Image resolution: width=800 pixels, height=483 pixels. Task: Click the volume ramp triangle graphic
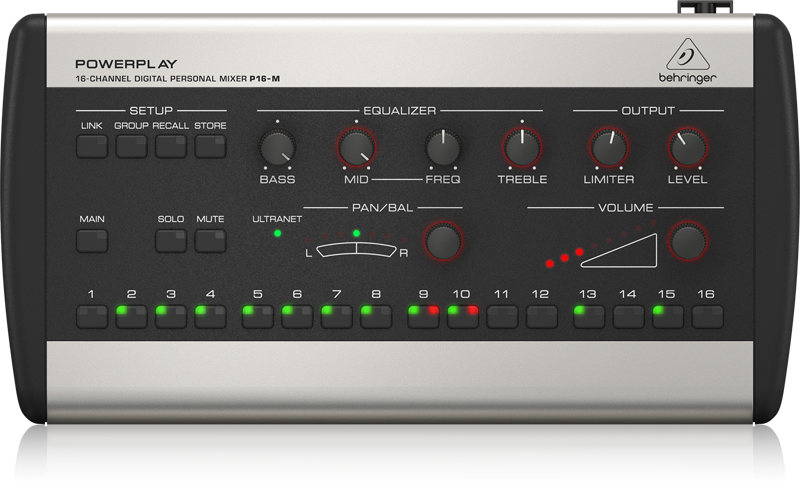(619, 250)
